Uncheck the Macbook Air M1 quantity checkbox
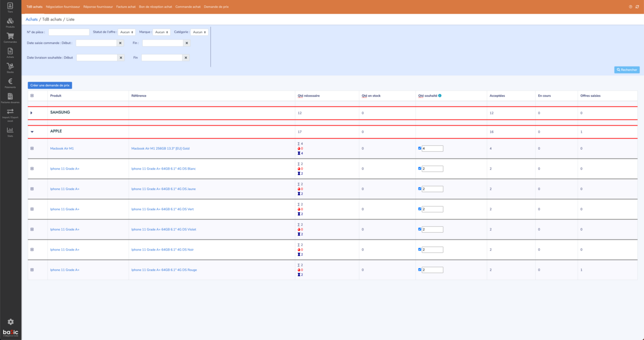This screenshot has height=340, width=644. point(420,149)
